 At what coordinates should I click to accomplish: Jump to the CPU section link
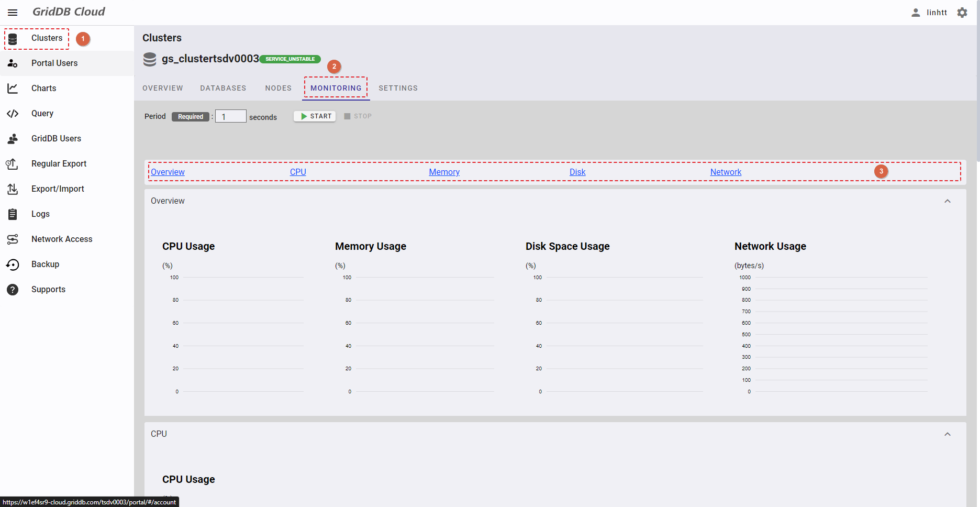298,172
